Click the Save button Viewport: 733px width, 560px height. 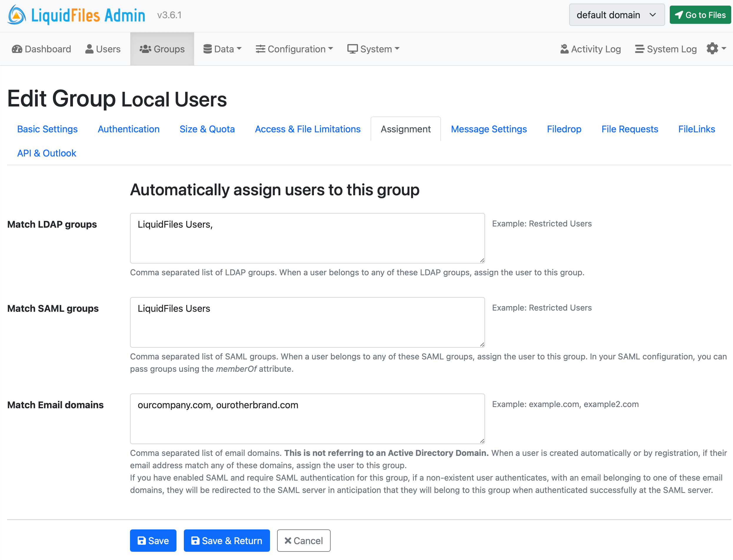[153, 540]
